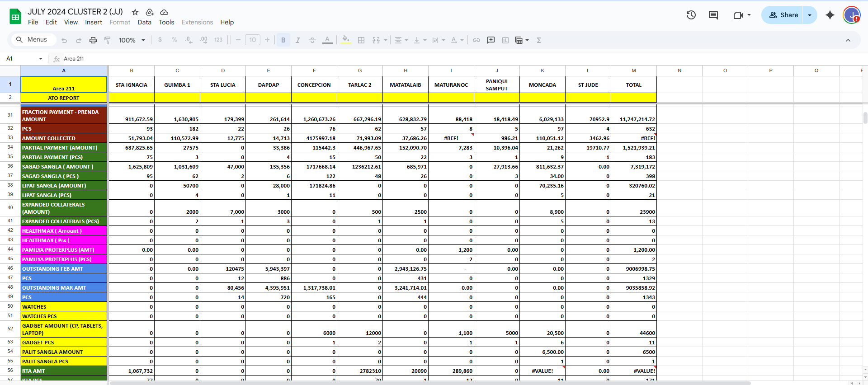The image size is (868, 385).
Task: Click the paint format icon
Action: [107, 40]
